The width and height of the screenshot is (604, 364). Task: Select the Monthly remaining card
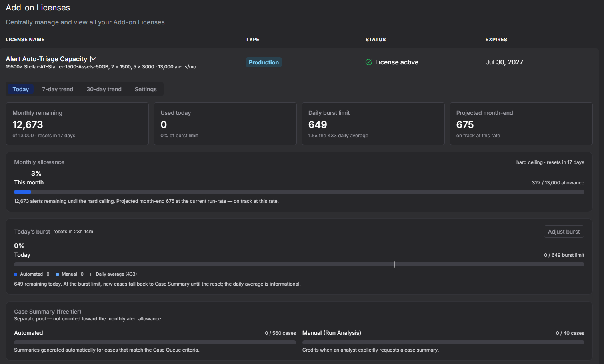[x=77, y=124]
